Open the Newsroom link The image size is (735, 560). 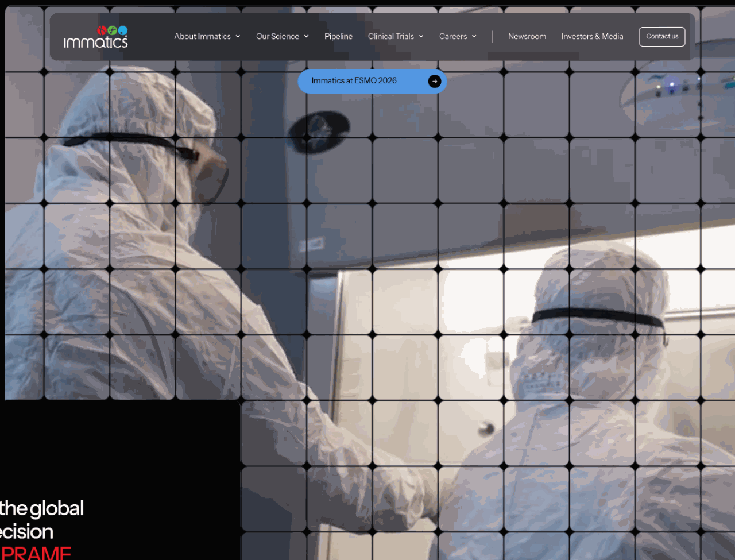click(x=527, y=36)
